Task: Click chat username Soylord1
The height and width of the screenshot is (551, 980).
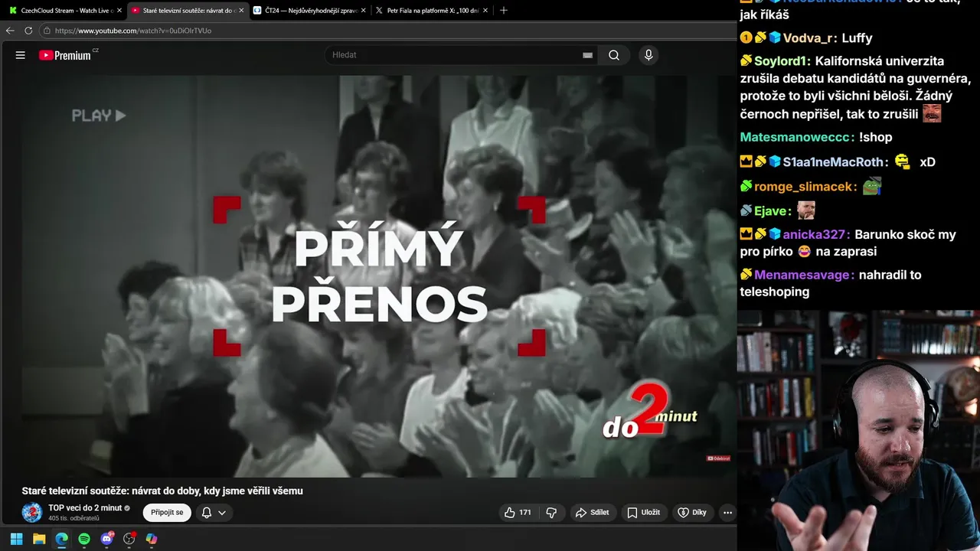Action: point(781,61)
